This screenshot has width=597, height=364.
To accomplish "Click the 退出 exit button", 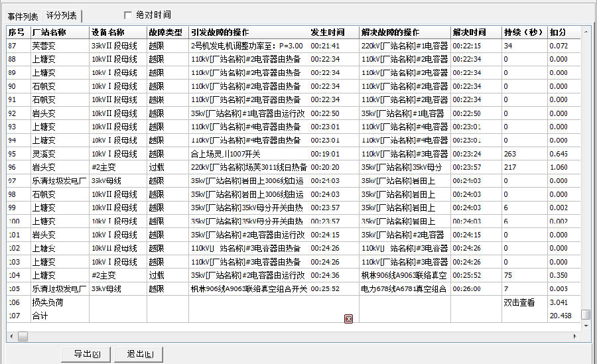I will click(139, 355).
